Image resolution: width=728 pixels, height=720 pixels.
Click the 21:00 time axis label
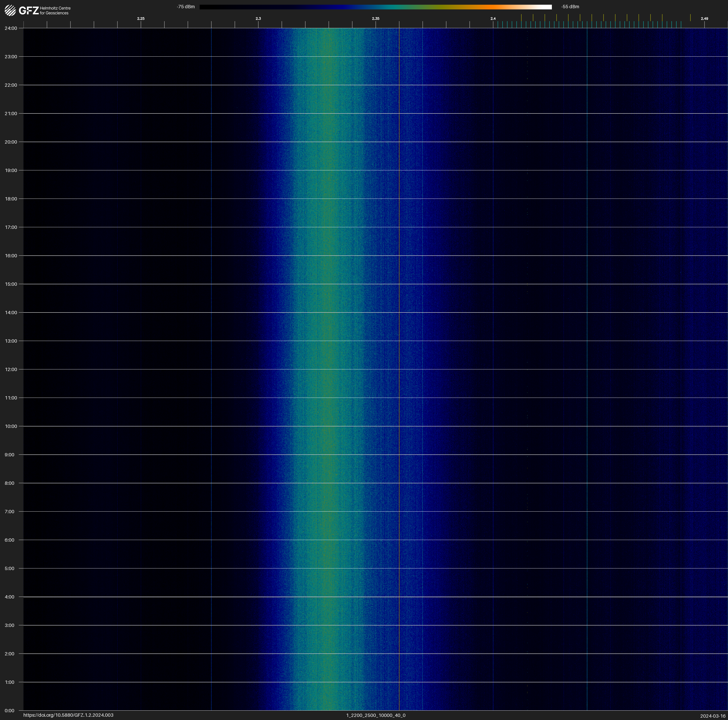(x=11, y=113)
